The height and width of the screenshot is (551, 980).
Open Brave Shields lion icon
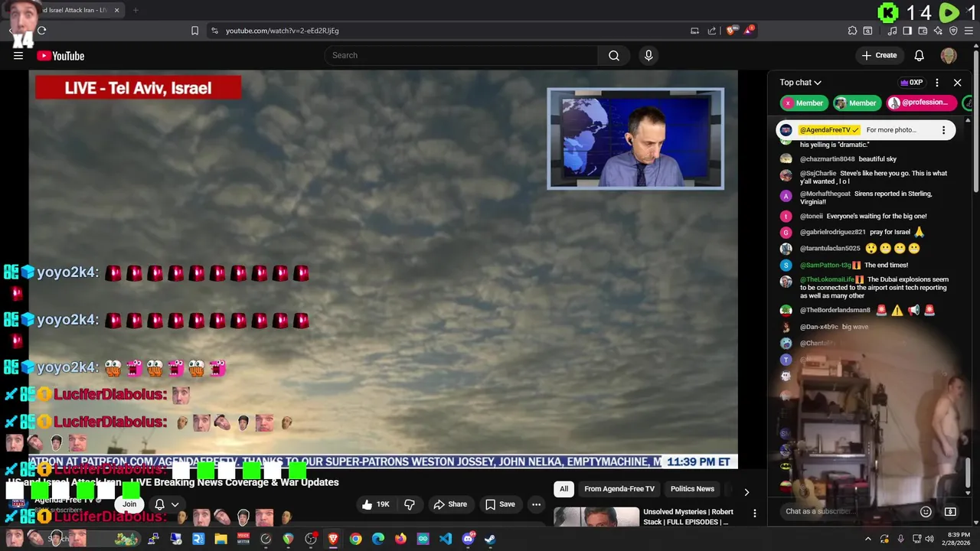point(731,31)
